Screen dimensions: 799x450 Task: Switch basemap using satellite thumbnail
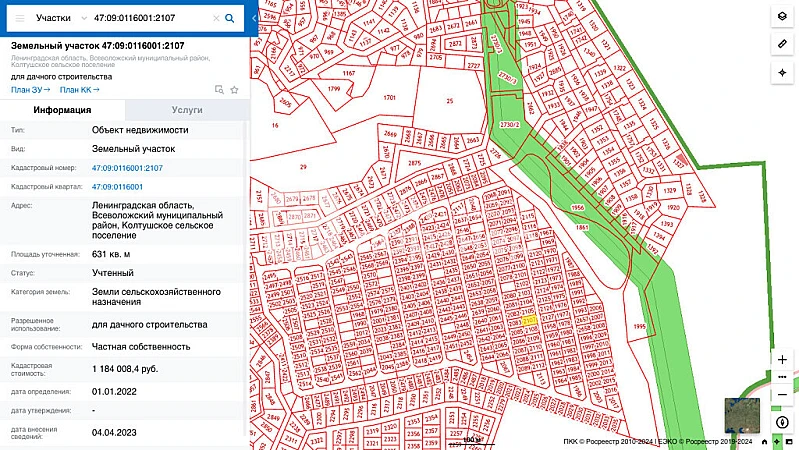point(742,415)
